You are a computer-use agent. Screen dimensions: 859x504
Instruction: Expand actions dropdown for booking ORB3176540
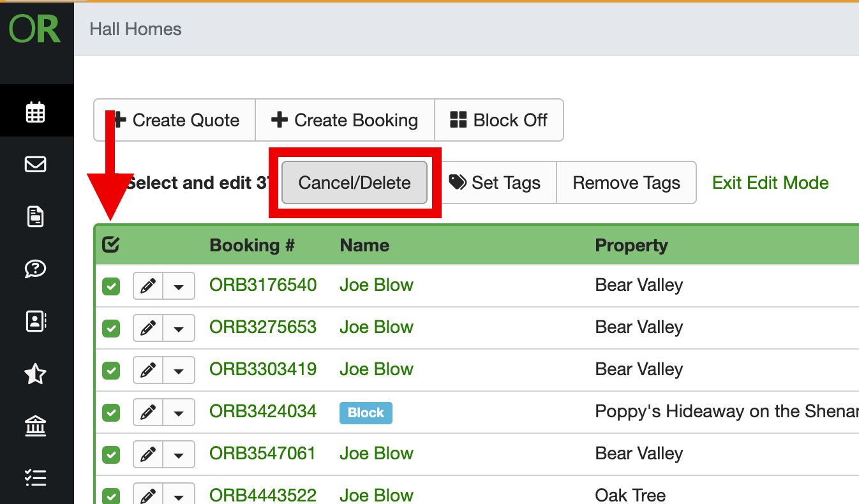coord(179,286)
